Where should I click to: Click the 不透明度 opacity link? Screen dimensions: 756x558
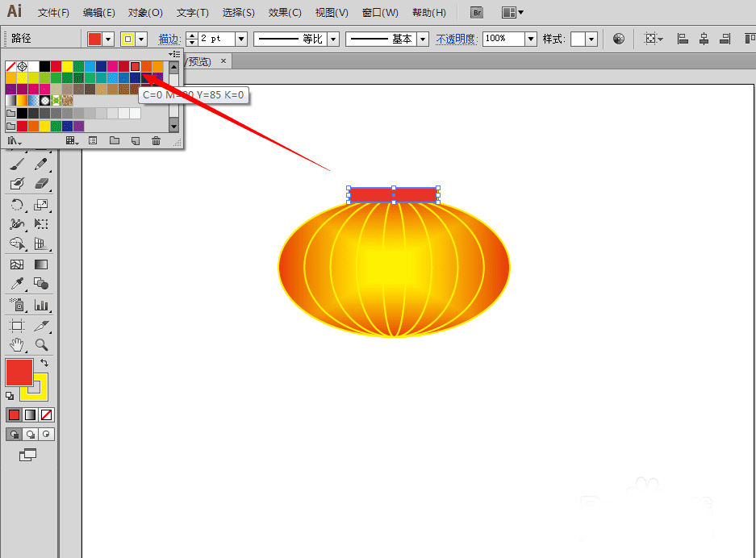(457, 39)
